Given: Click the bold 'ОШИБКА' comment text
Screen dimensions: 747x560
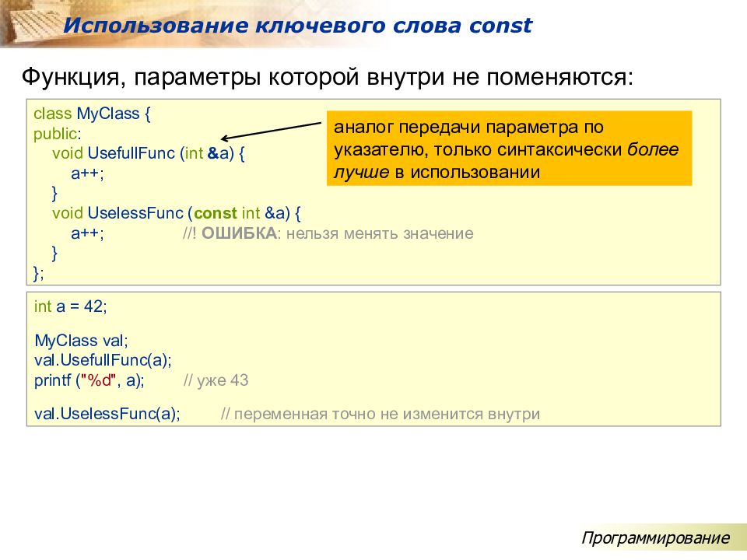Looking at the screenshot, I should [239, 233].
